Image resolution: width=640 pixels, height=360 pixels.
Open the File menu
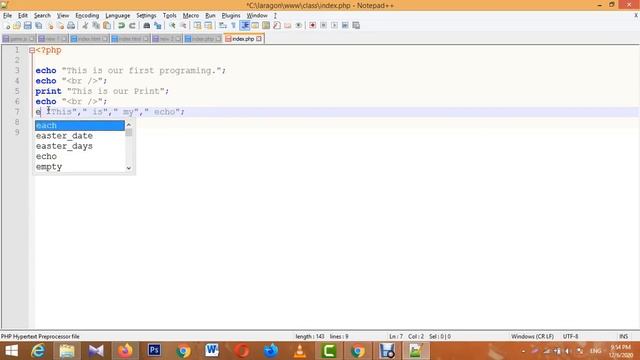(7, 16)
